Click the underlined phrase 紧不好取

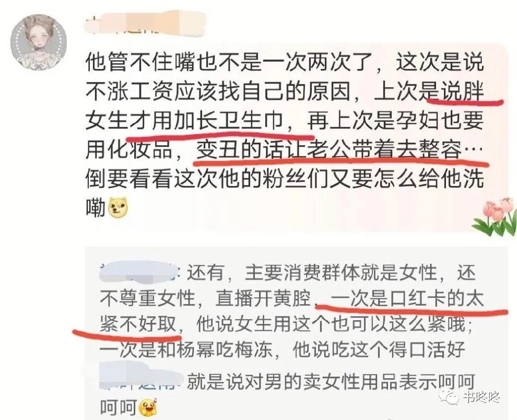[138, 324]
